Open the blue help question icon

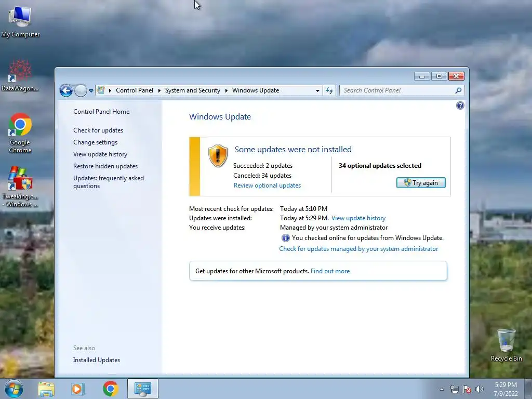460,105
